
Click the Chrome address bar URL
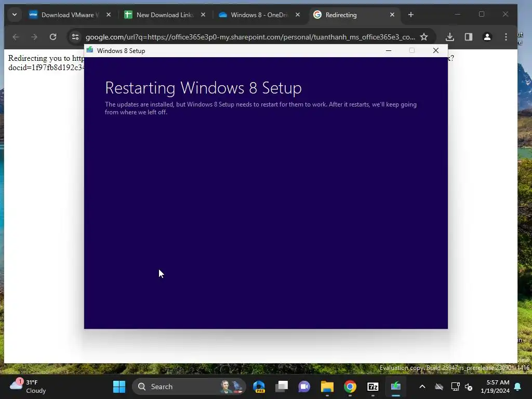tap(250, 37)
